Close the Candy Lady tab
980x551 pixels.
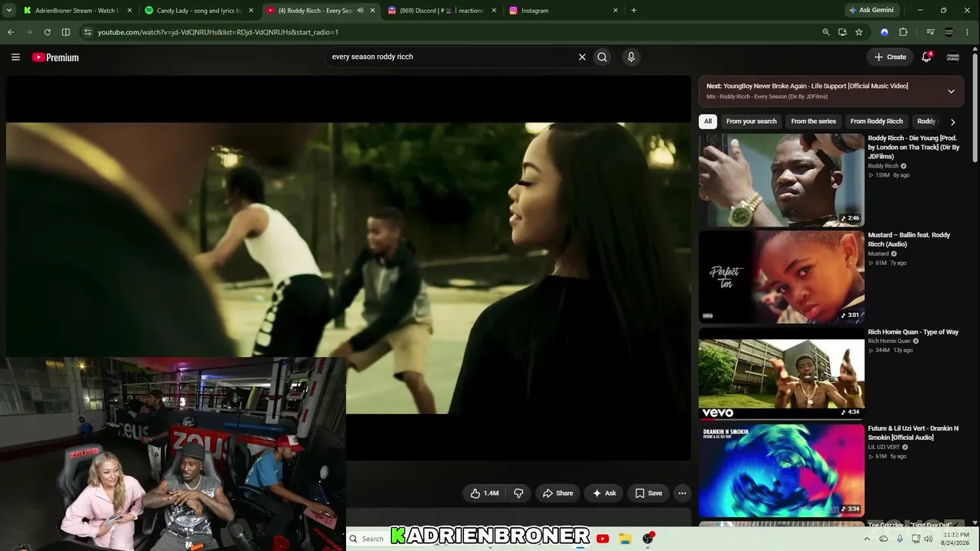click(x=251, y=11)
